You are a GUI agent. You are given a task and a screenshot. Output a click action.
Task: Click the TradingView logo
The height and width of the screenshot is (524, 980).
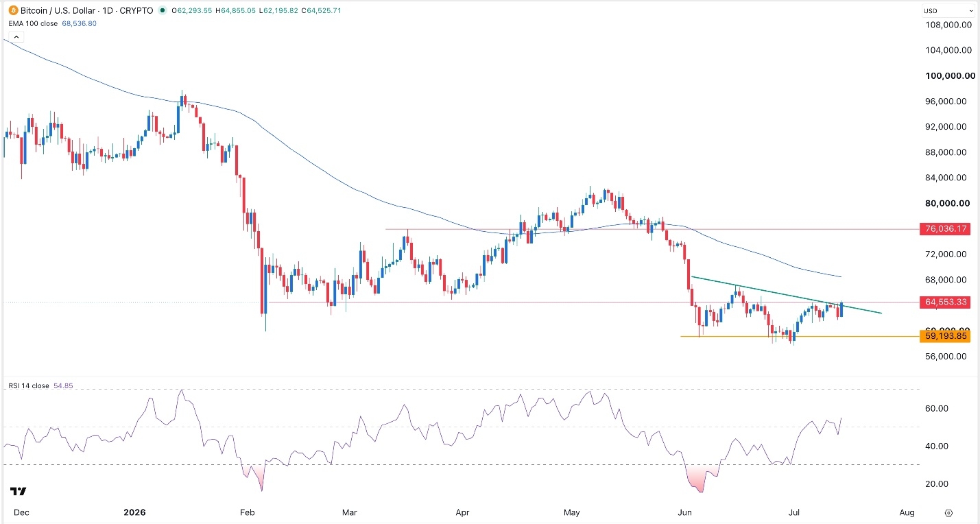tap(18, 491)
